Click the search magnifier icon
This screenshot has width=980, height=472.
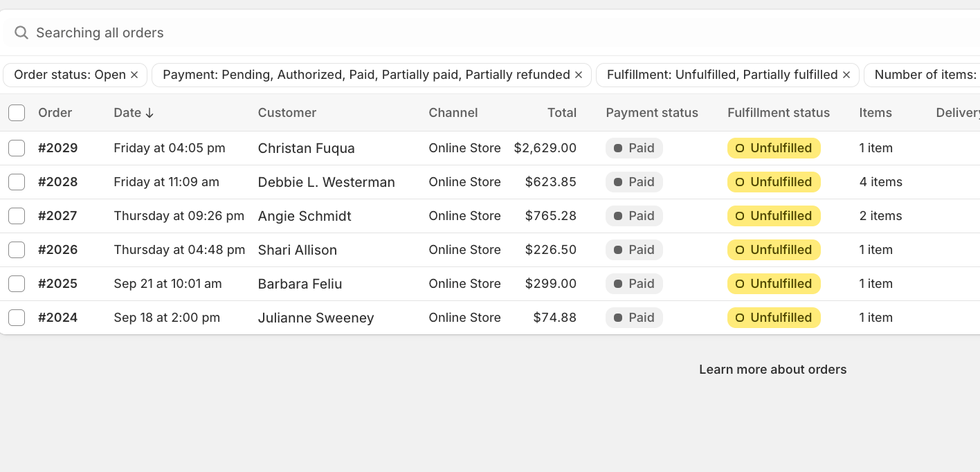pyautogui.click(x=21, y=33)
